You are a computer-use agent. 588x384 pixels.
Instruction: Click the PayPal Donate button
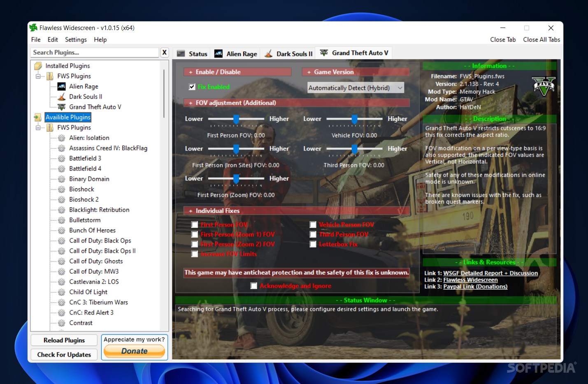(135, 351)
